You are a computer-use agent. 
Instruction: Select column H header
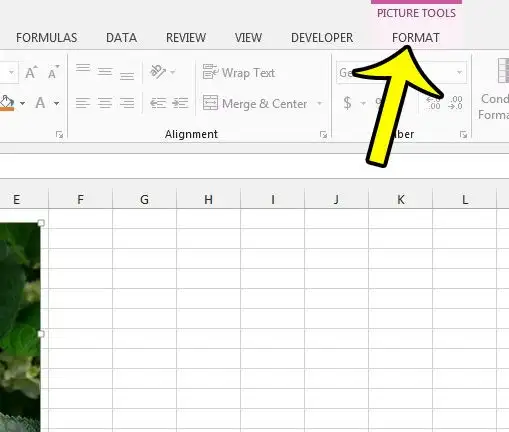coord(208,200)
